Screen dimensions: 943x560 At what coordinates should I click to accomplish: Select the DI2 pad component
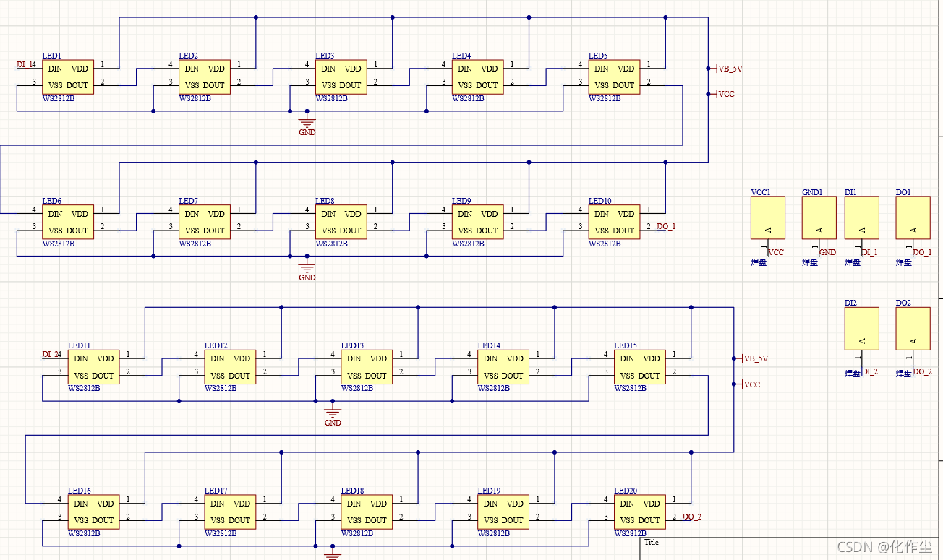click(862, 329)
